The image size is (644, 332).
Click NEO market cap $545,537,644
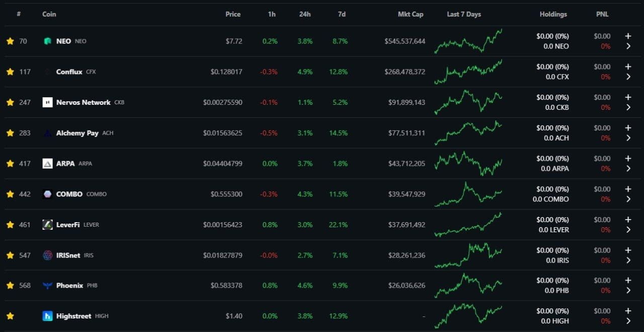click(x=405, y=41)
